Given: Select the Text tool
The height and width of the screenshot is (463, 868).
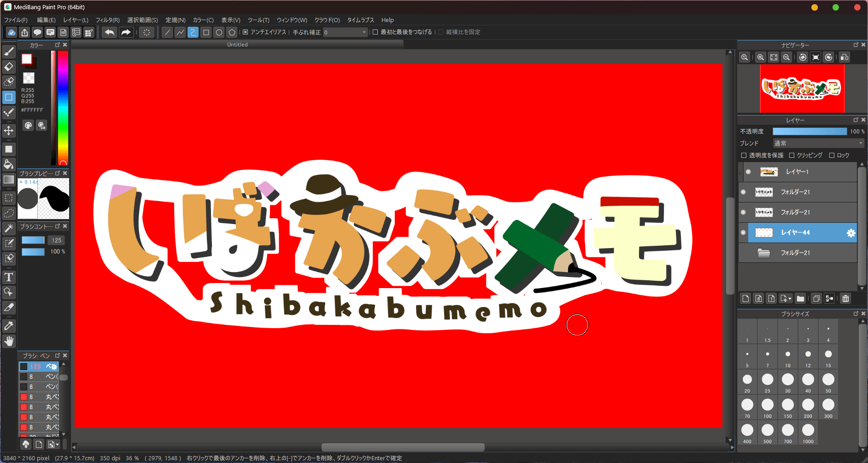Looking at the screenshot, I should [9, 277].
